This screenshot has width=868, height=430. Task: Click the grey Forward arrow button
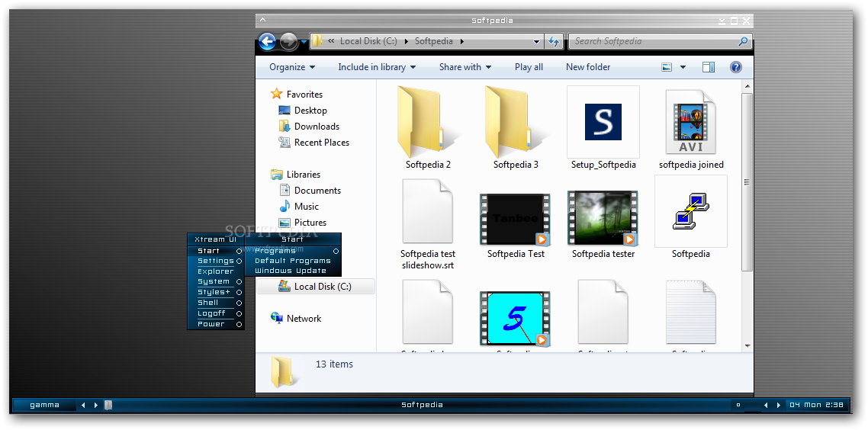(288, 41)
